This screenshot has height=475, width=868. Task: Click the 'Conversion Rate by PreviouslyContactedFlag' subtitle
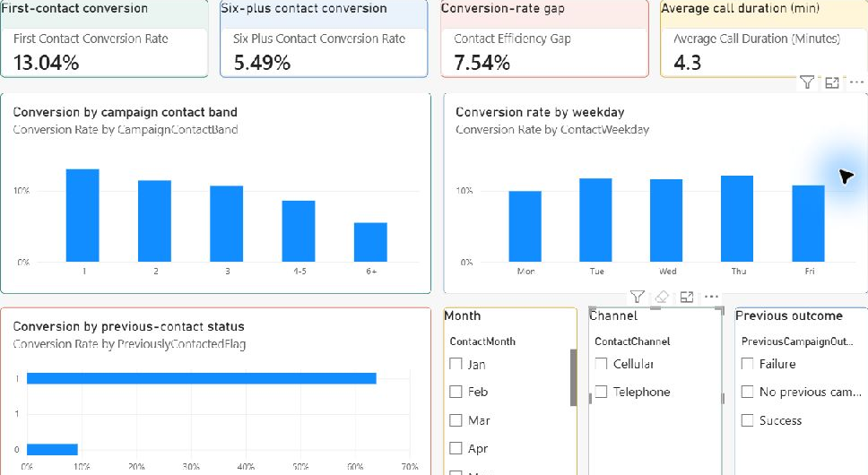(x=129, y=344)
